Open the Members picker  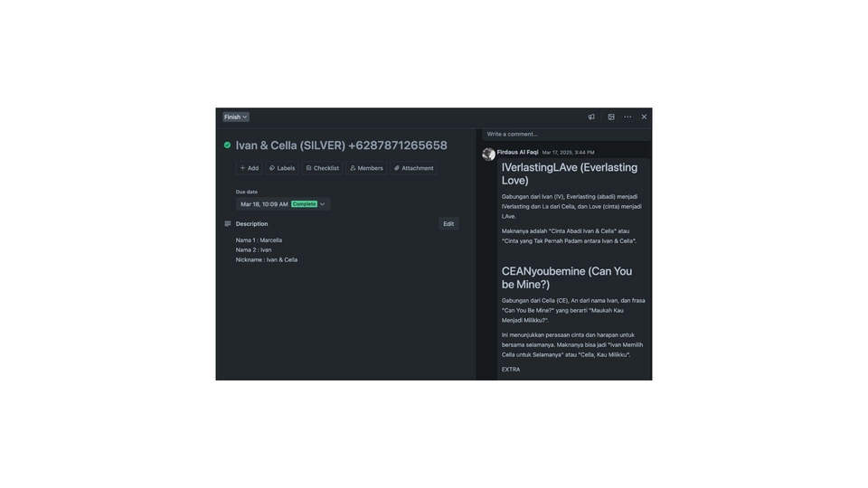coord(366,168)
